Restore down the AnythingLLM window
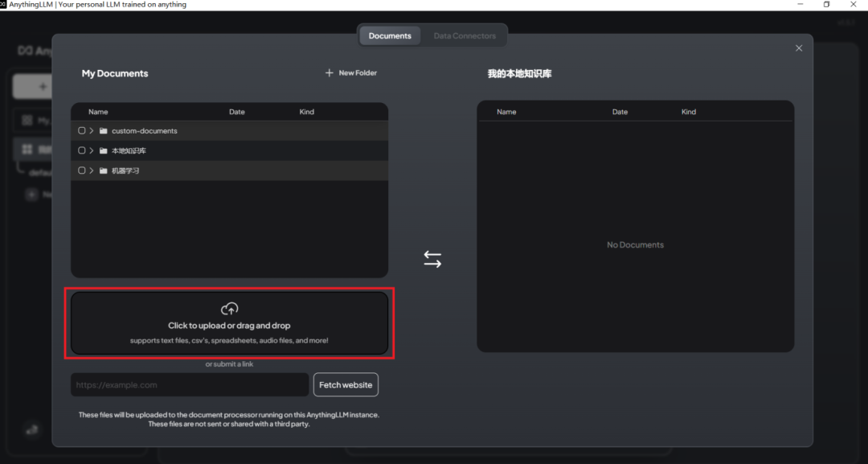Image resolution: width=868 pixels, height=464 pixels. pos(826,5)
